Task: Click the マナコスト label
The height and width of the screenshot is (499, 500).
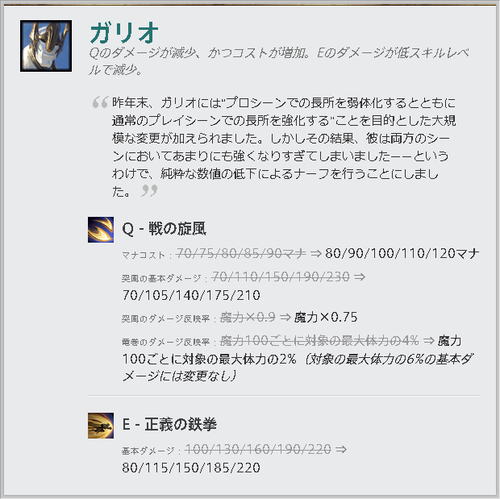Action: coord(143,255)
